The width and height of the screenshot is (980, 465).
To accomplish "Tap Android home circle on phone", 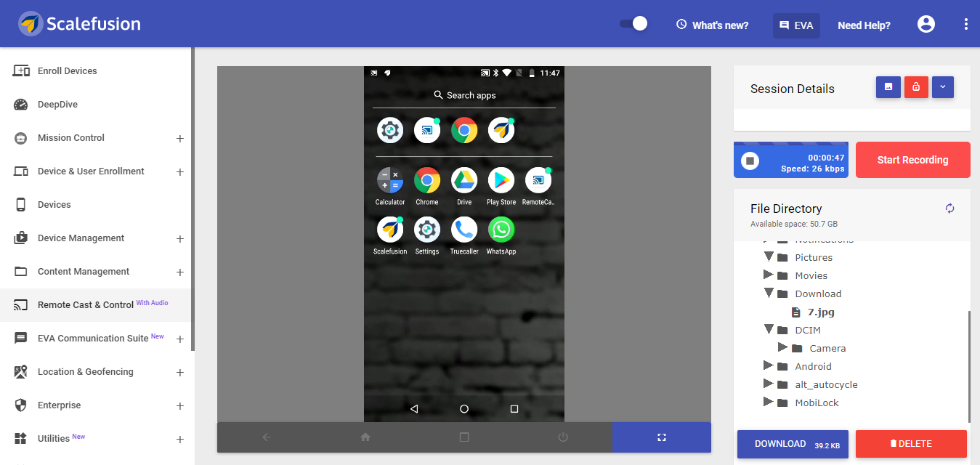I will (x=464, y=409).
